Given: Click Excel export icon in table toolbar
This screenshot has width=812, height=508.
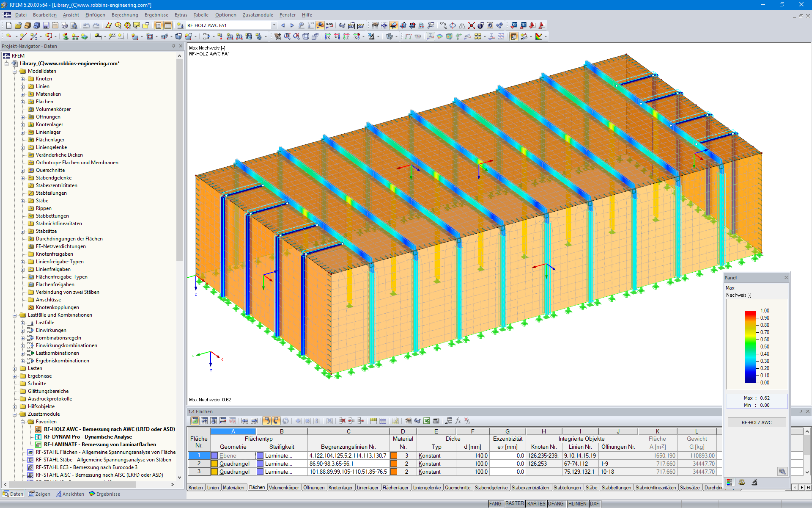Looking at the screenshot, I should (427, 421).
